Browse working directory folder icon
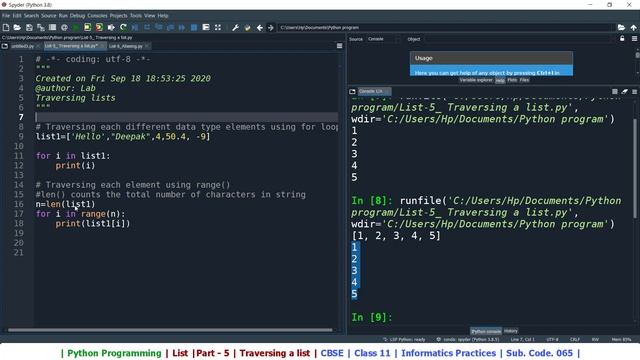640x360 pixels. point(621,27)
